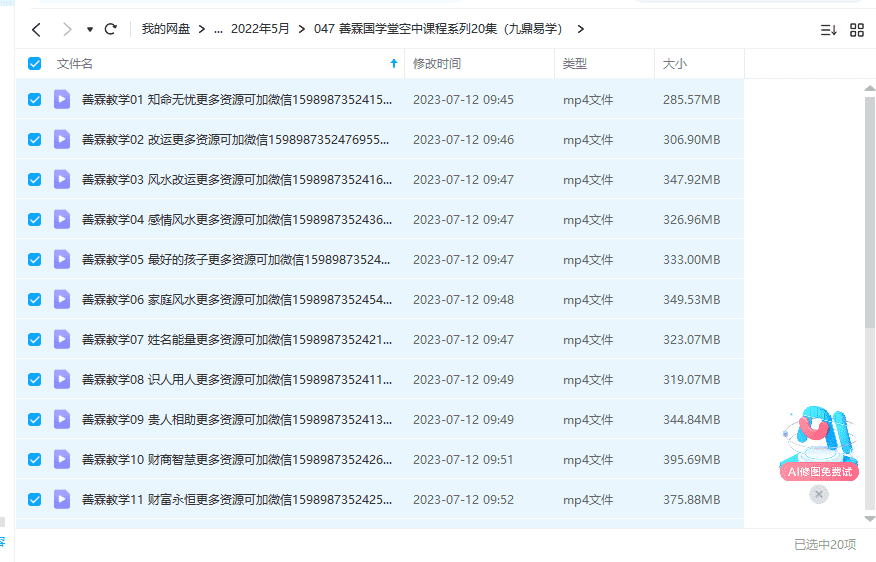Expand the chevron after 047 善霖国学堂 folder
The width and height of the screenshot is (876, 562).
tap(581, 29)
